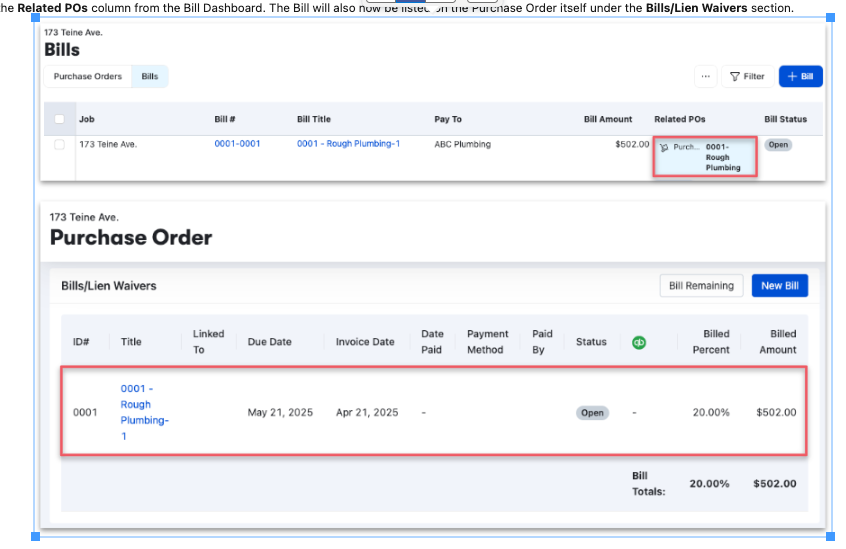
Task: Click the Billed Amount column header
Action: click(777, 342)
